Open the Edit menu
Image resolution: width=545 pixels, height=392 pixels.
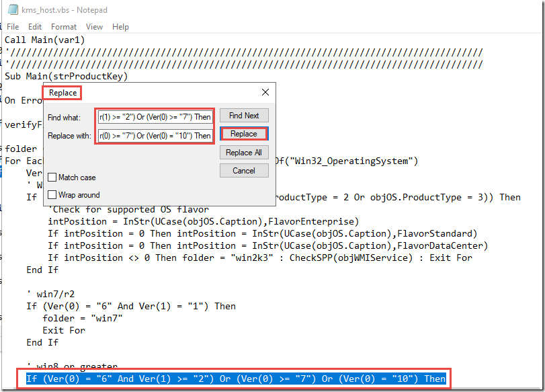pyautogui.click(x=35, y=27)
